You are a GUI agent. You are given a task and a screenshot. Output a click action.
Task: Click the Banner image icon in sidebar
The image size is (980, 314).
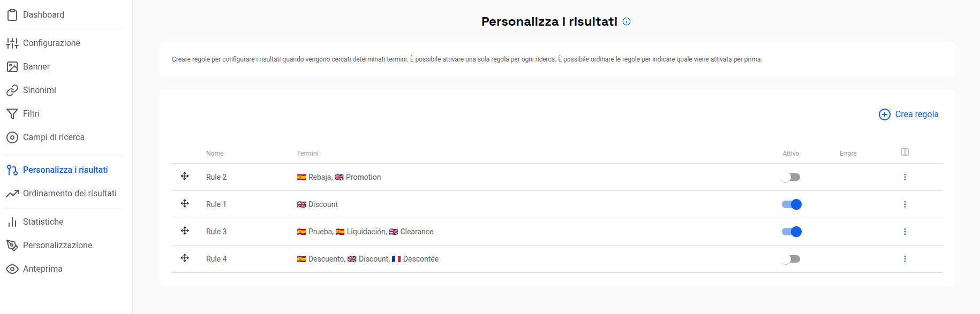12,67
